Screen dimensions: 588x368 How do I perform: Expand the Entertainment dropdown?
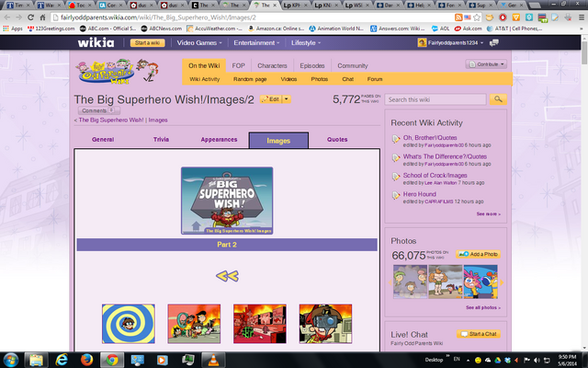[x=256, y=43]
